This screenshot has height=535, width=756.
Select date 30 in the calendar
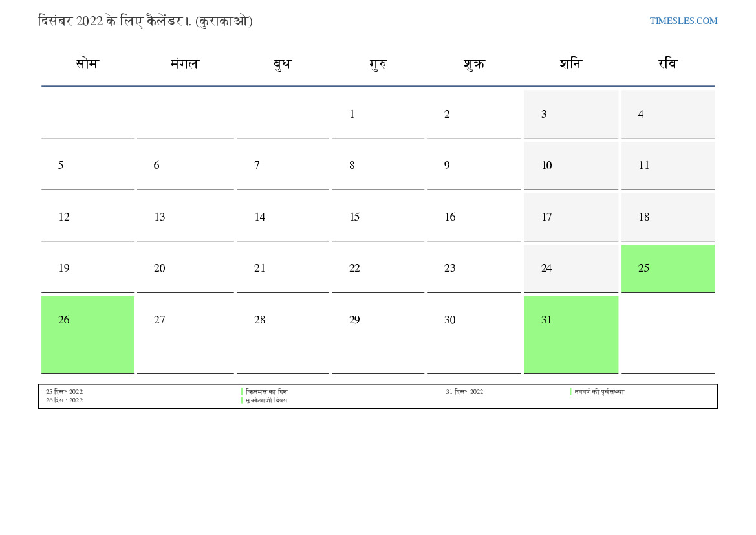(x=474, y=335)
